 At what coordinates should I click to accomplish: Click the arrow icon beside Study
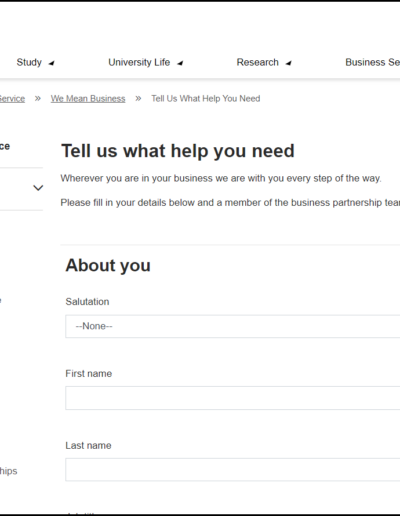click(x=51, y=63)
